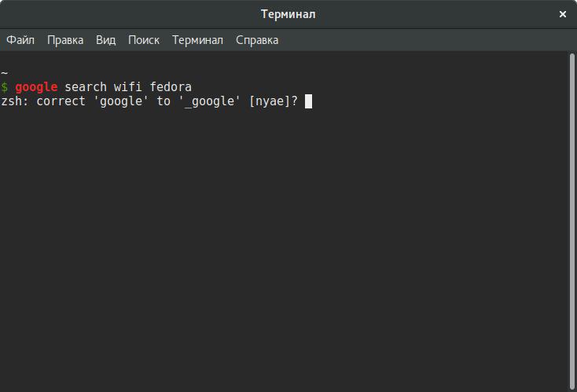This screenshot has height=392, width=577.
Task: Click the 'zsh:' prefix text
Action: point(15,101)
